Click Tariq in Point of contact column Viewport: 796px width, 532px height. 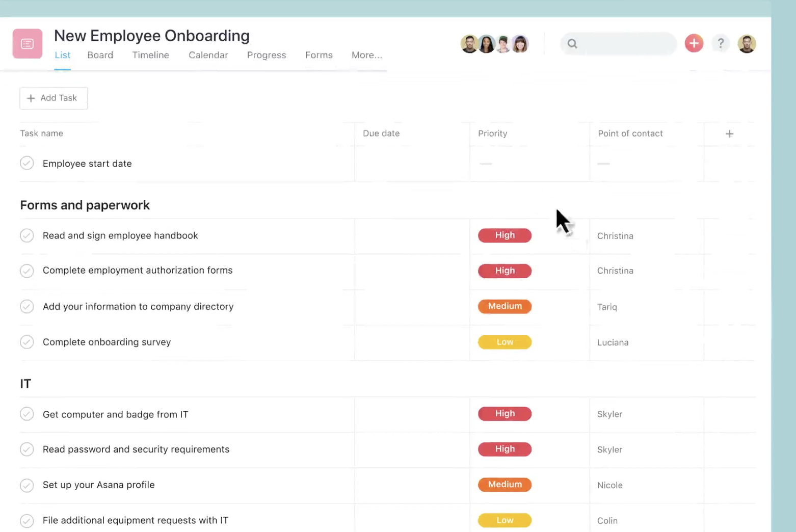(607, 307)
